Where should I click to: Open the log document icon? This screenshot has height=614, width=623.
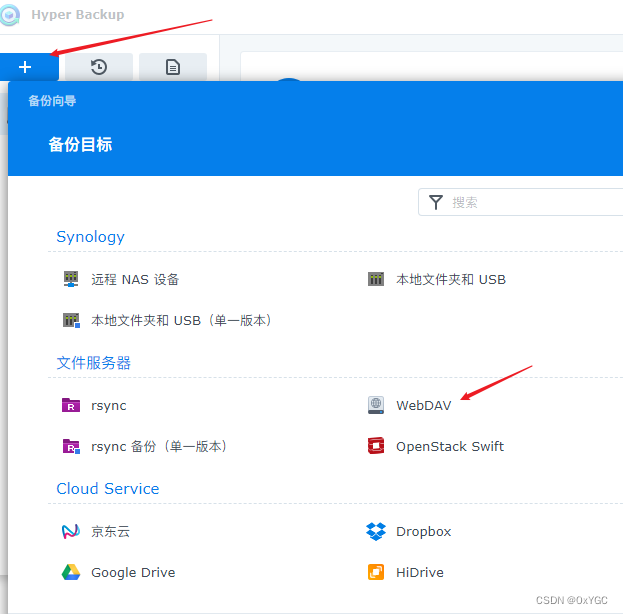pos(173,67)
